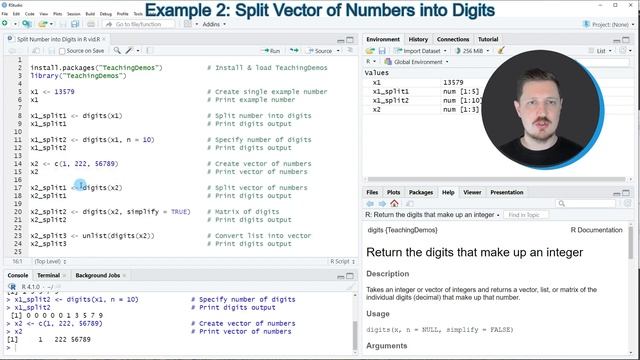640x360 pixels.
Task: Expand the recent files arrow beside Open File
Action: pos(51,24)
